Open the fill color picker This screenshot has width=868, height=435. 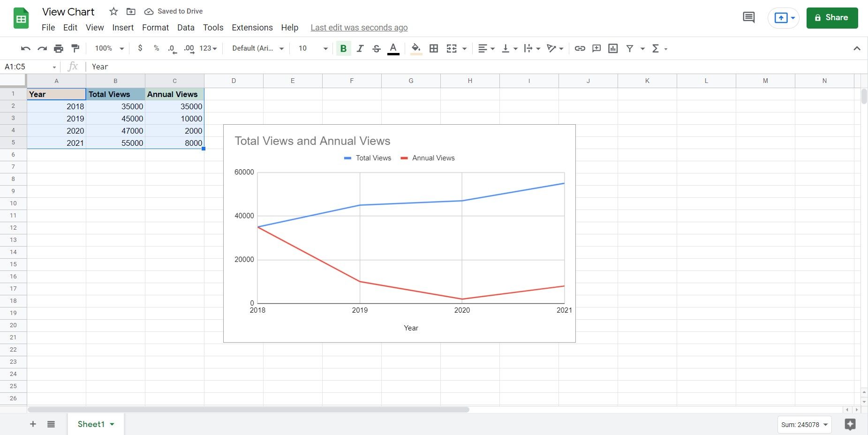pos(415,48)
